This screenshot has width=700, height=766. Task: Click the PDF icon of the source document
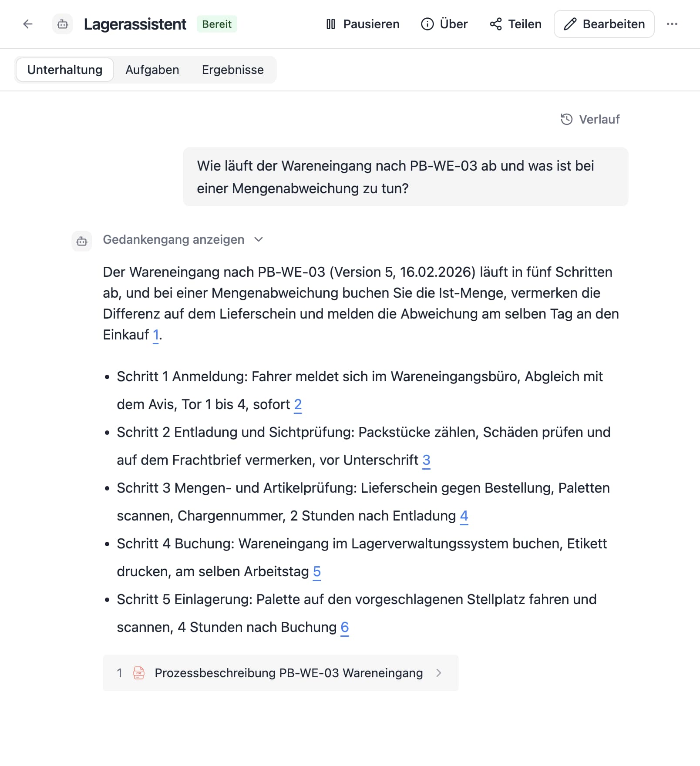pyautogui.click(x=139, y=673)
